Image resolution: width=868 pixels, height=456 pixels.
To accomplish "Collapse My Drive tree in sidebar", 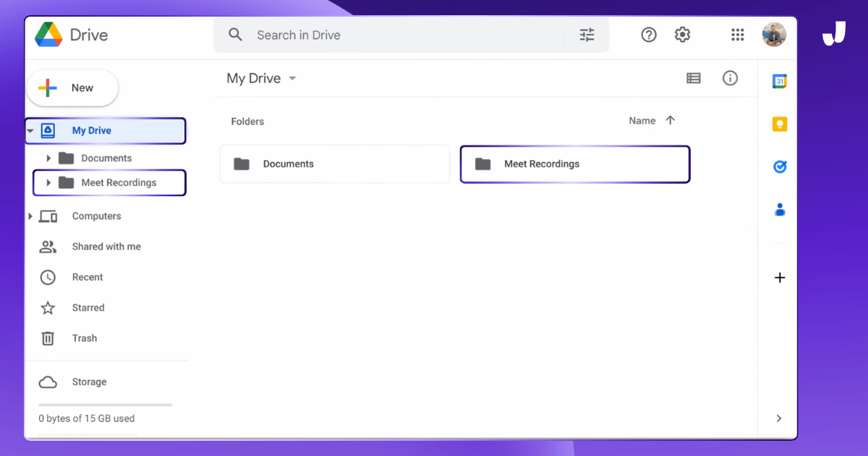I will coord(30,131).
